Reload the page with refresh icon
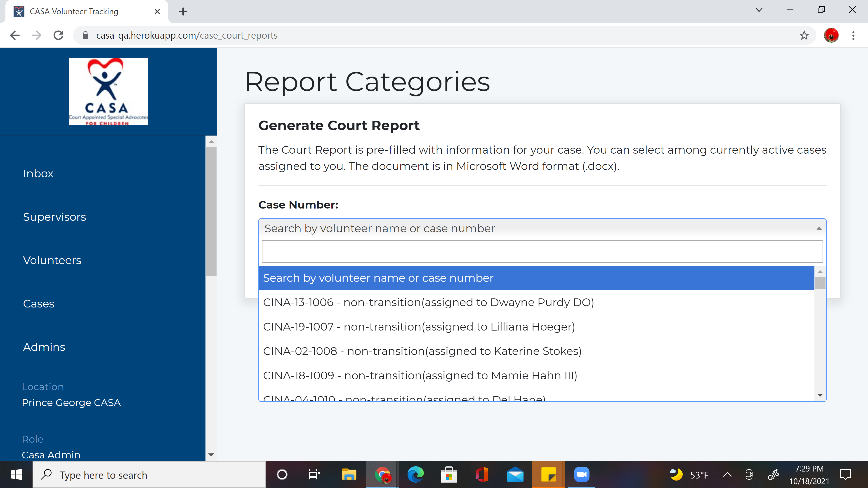The image size is (868, 488). 59,35
